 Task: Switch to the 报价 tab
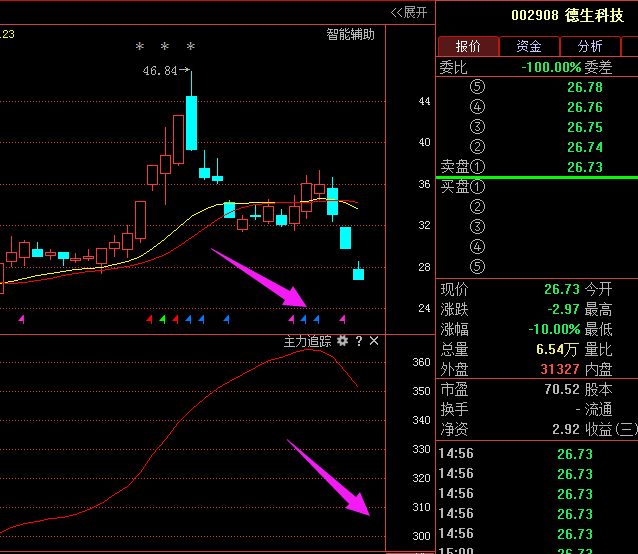coord(468,46)
